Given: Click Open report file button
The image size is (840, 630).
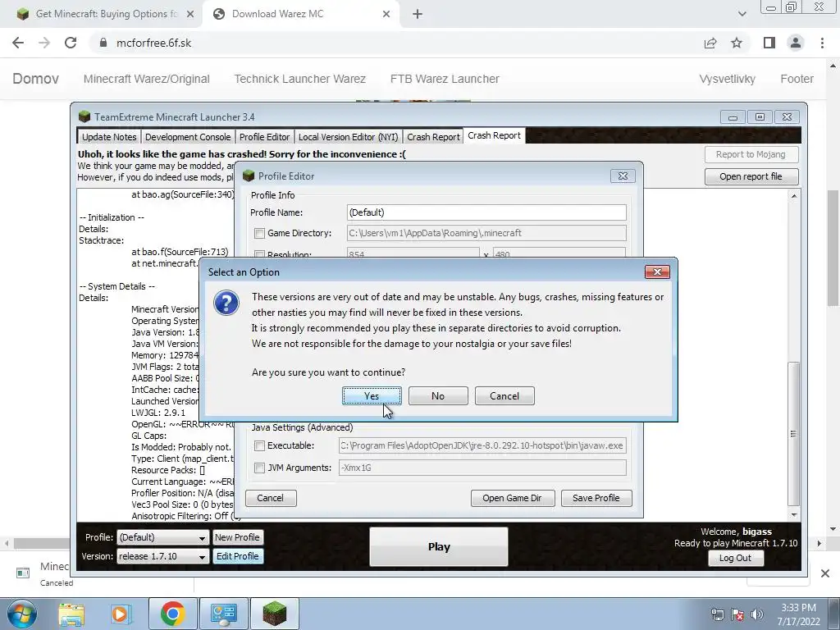Looking at the screenshot, I should [x=751, y=176].
